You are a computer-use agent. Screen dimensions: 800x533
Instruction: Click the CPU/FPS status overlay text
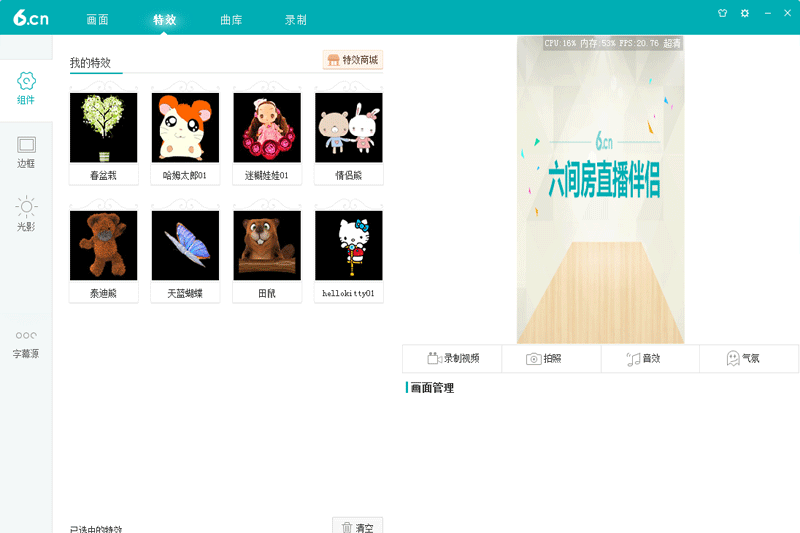[612, 43]
